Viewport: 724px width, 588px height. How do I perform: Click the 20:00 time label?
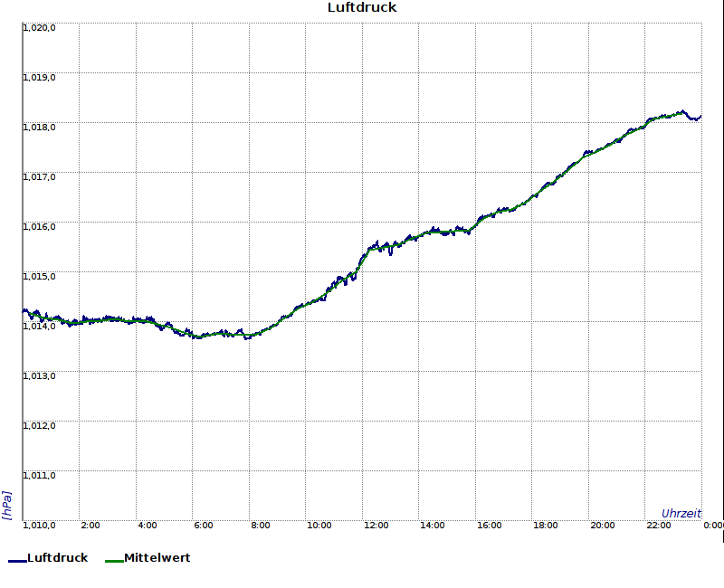(603, 526)
